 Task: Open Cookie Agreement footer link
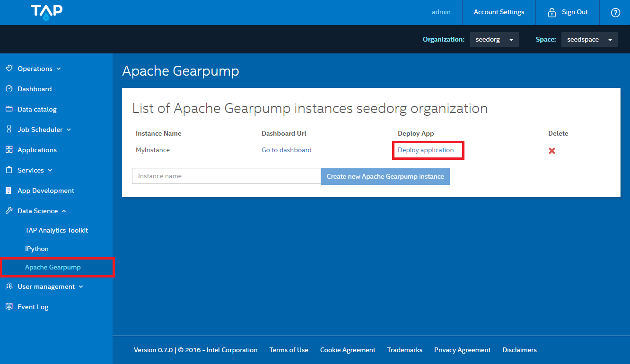click(348, 350)
